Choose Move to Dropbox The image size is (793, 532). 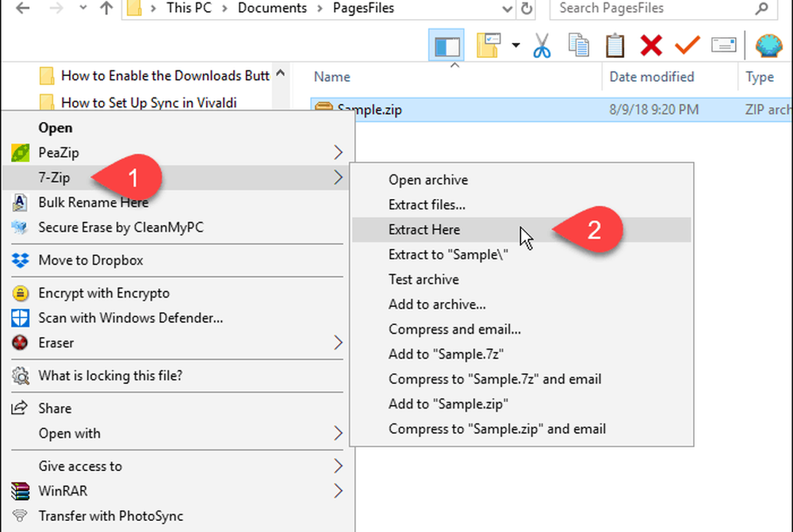[90, 260]
